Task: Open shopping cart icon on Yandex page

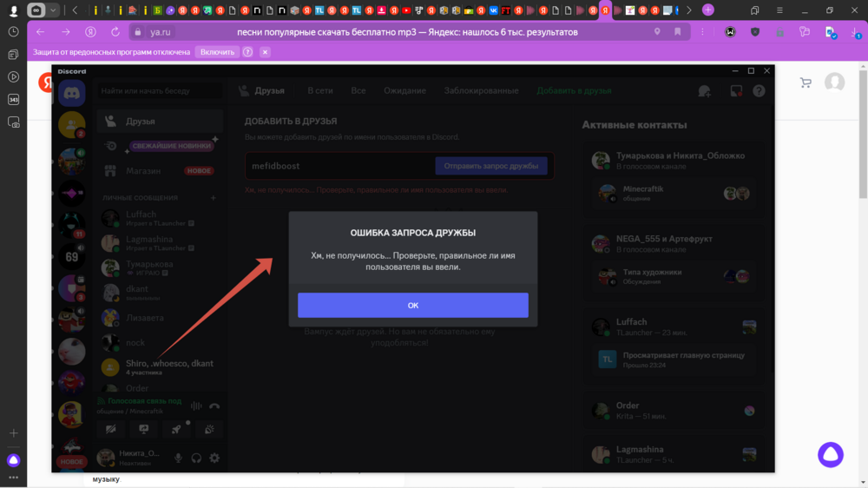Action: click(806, 83)
